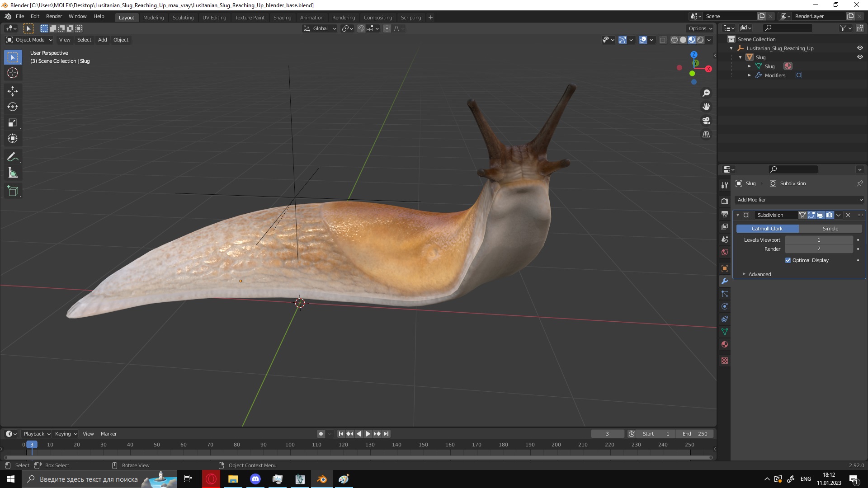Viewport: 868px width, 488px height.
Task: Open Modifier properties wrench tab
Action: click(725, 281)
